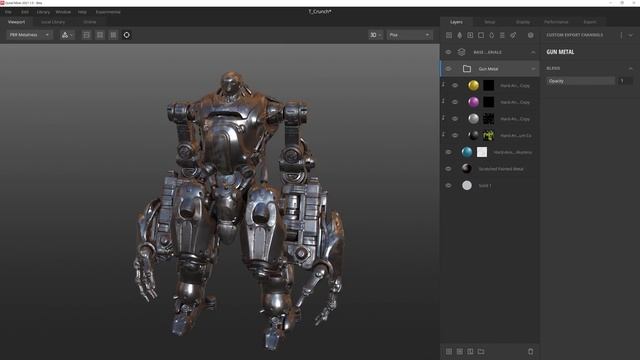The width and height of the screenshot is (640, 360).
Task: Click the highlighted circle icon in viewport toolbar
Action: tap(127, 35)
